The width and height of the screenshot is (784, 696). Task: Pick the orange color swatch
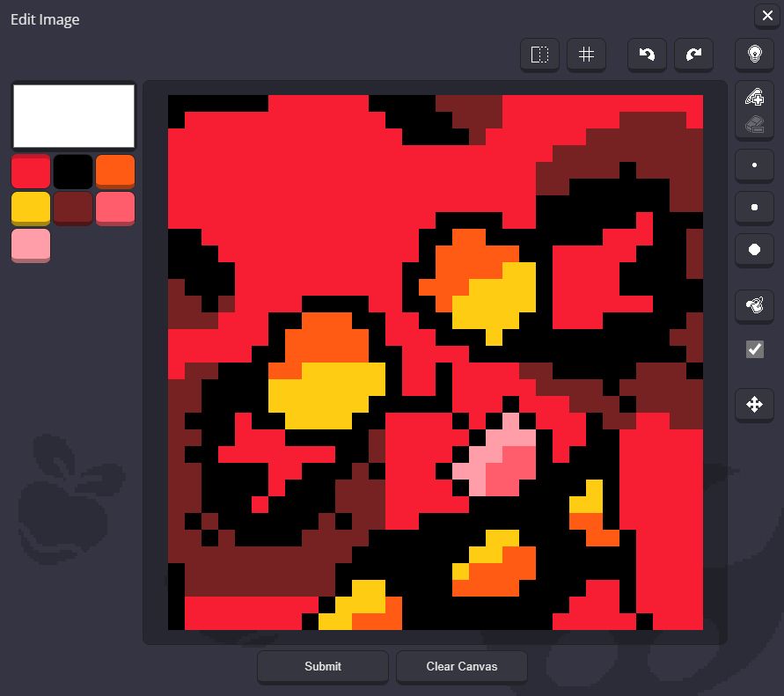(x=115, y=171)
